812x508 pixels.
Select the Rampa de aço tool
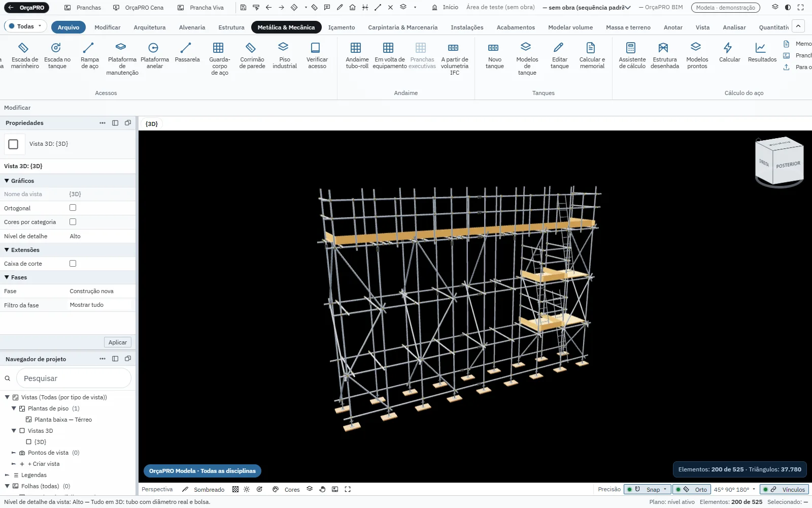click(x=89, y=56)
